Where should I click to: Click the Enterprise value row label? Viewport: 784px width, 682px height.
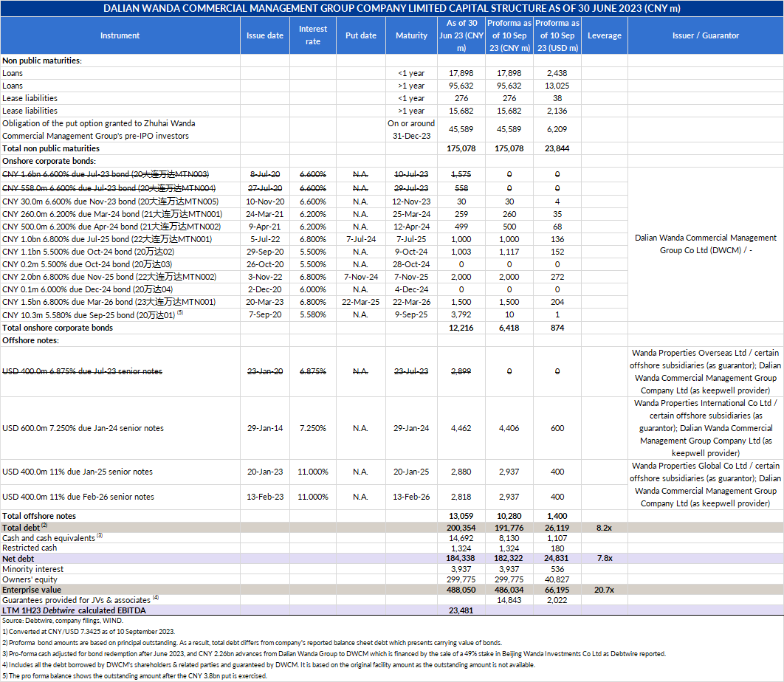pyautogui.click(x=32, y=590)
